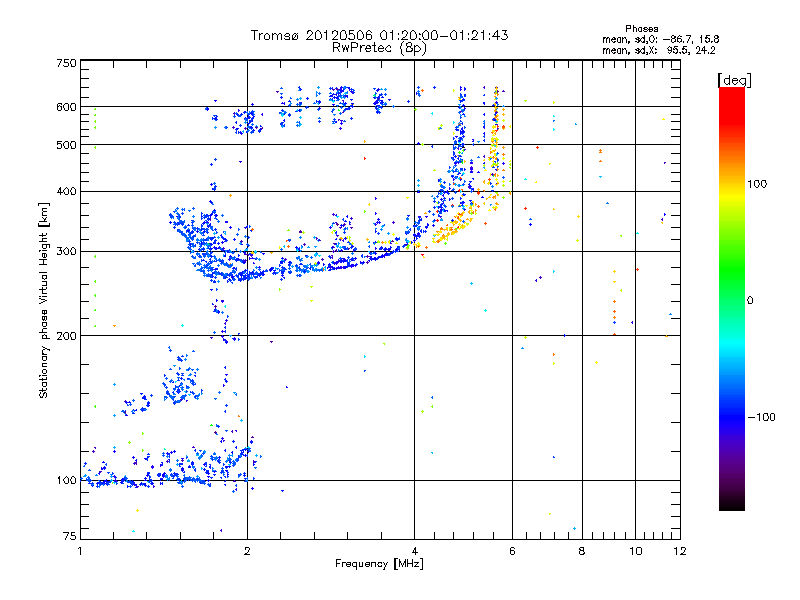The width and height of the screenshot is (800, 600).
Task: Click the y-axis tick label '200'
Action: 67,336
